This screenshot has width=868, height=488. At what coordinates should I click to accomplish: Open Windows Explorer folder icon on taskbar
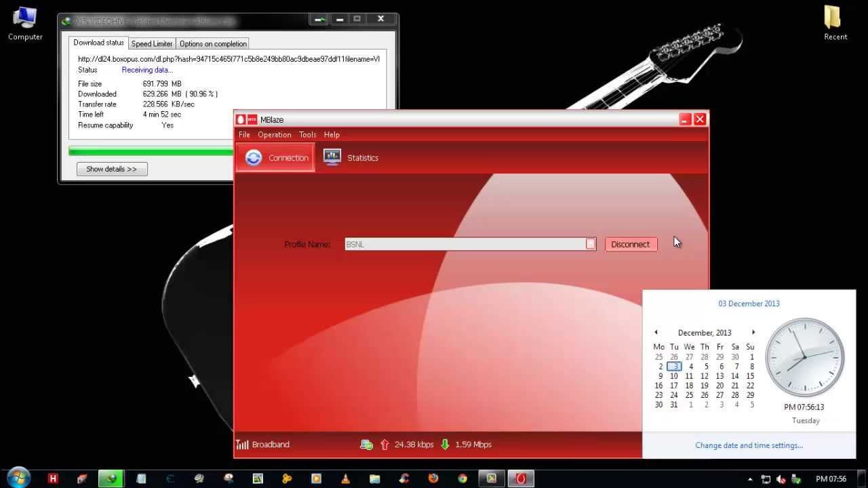(x=375, y=479)
